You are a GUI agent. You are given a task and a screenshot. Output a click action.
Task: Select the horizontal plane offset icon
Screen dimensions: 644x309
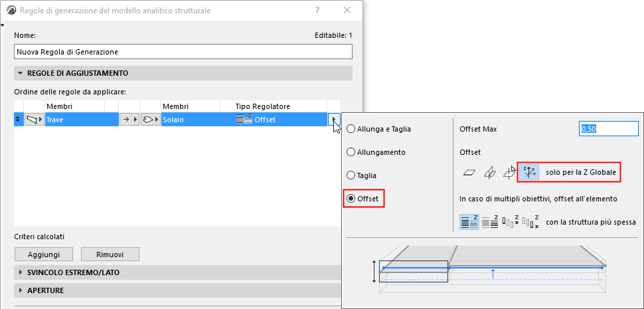point(469,173)
